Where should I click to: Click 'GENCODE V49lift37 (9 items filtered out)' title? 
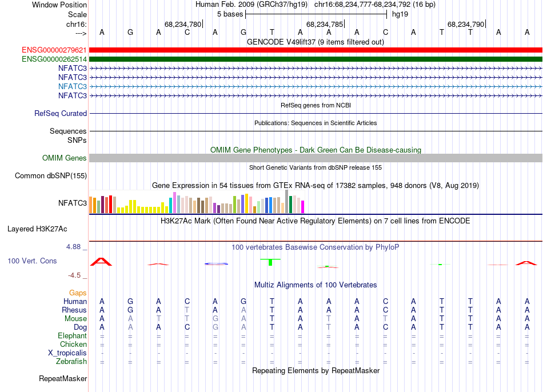316,42
